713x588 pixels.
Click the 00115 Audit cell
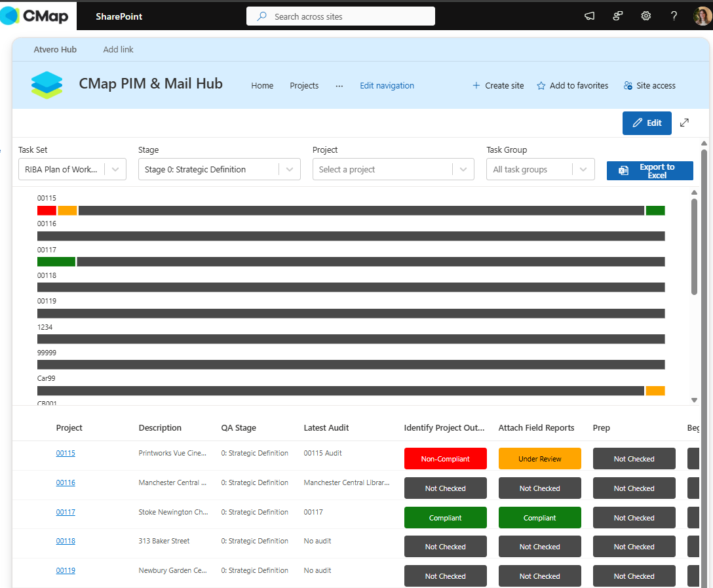(x=323, y=453)
